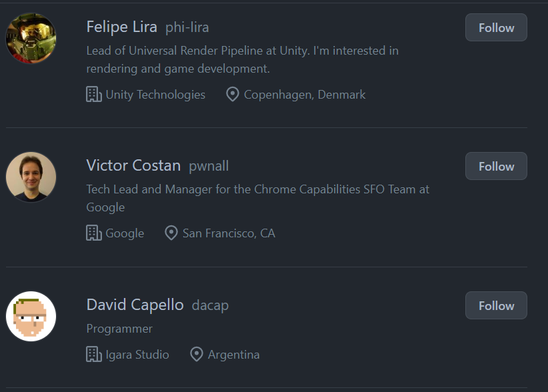Image resolution: width=548 pixels, height=392 pixels.
Task: Click the organization icon next to Google
Action: [x=94, y=233]
